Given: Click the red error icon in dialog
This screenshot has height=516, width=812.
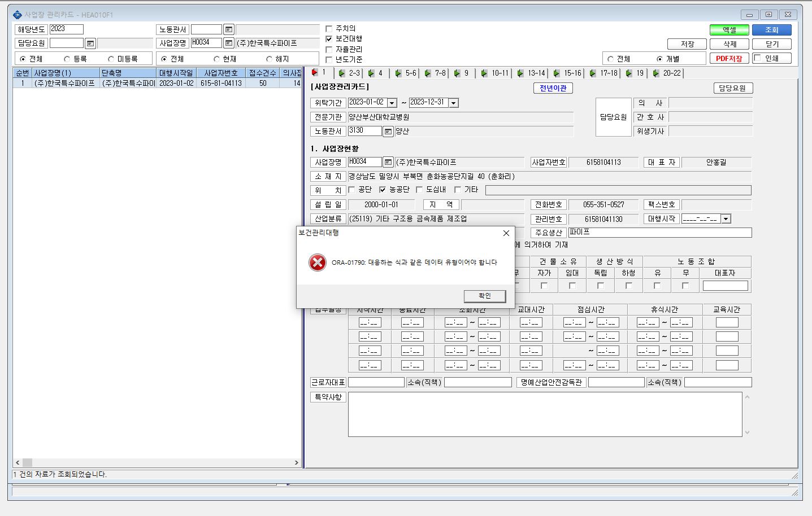Looking at the screenshot, I should coord(318,263).
